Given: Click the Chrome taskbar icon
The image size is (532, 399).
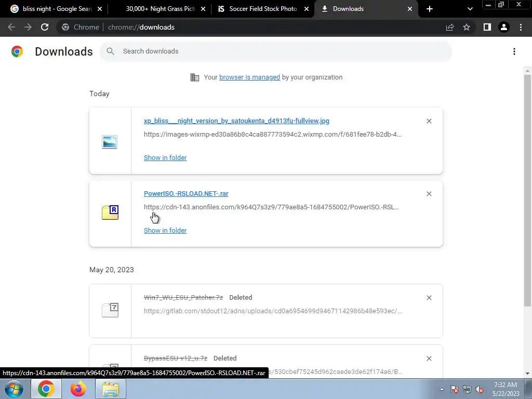Looking at the screenshot, I should click(x=46, y=389).
